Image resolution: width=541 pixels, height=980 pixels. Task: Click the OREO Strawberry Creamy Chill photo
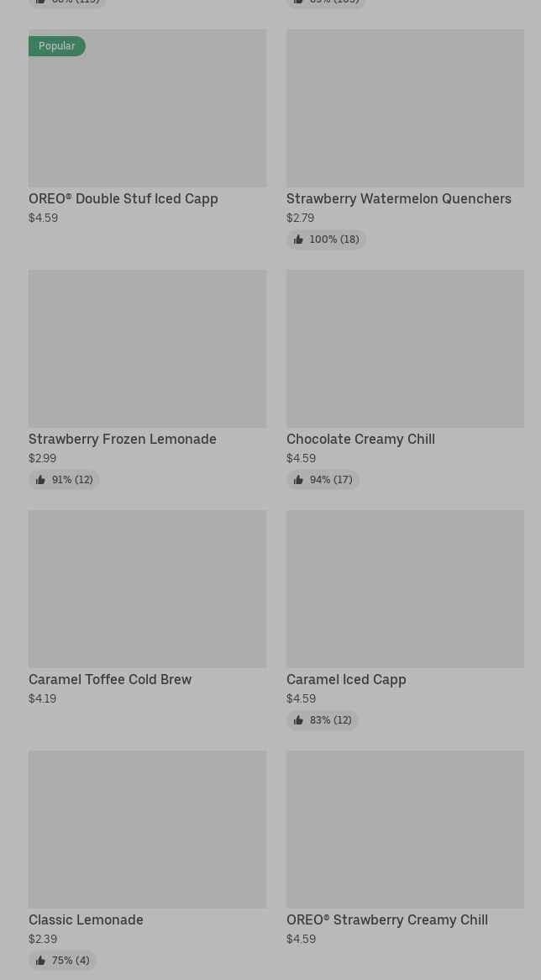coord(405,829)
